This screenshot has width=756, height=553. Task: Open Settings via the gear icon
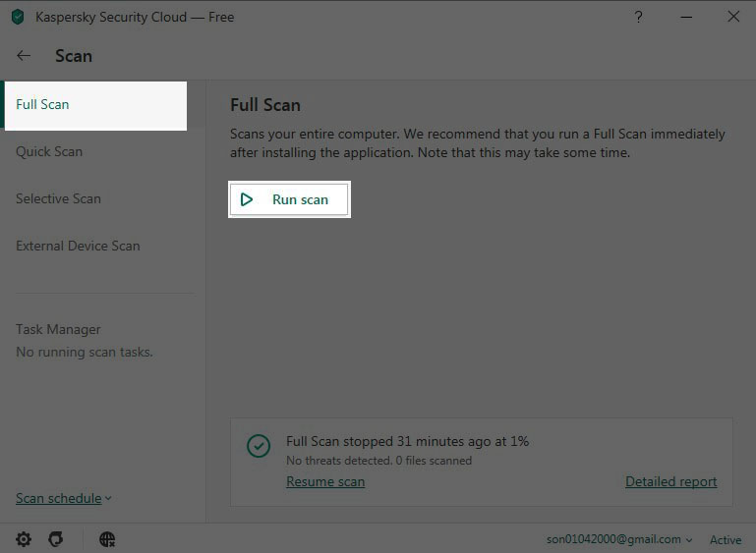24,539
